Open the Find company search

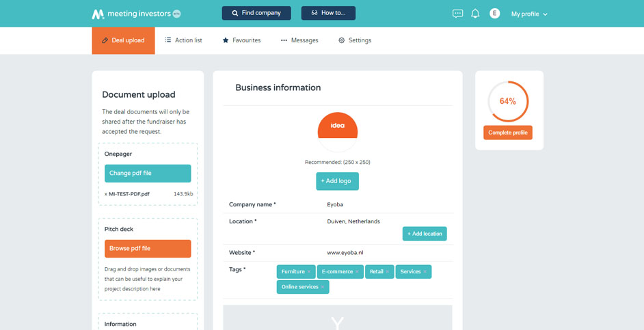[256, 13]
